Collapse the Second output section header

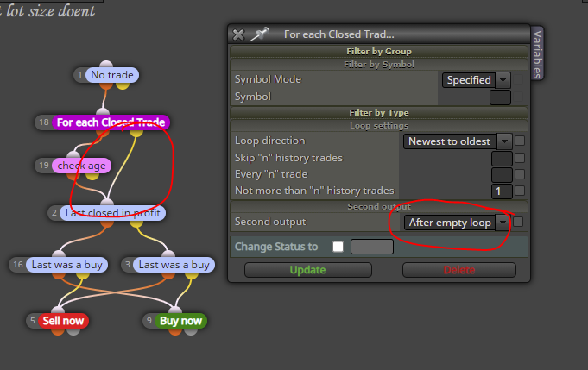[x=379, y=207]
